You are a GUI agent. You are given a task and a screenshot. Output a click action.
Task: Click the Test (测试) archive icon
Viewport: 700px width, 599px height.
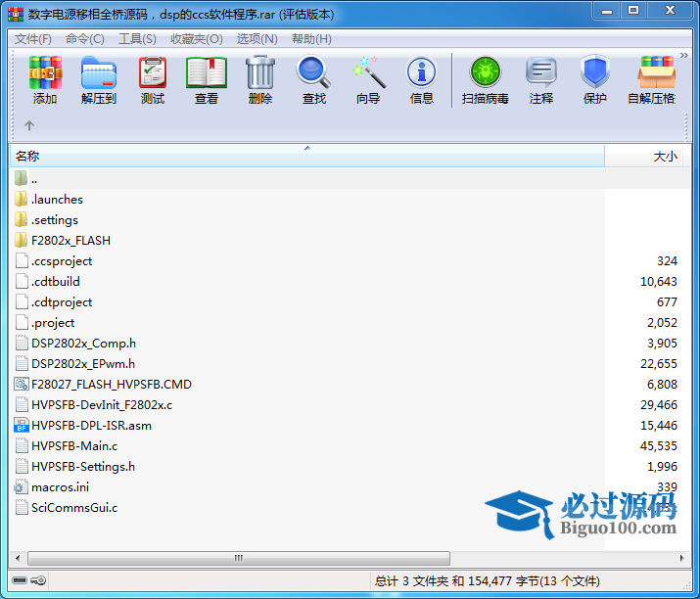point(153,72)
